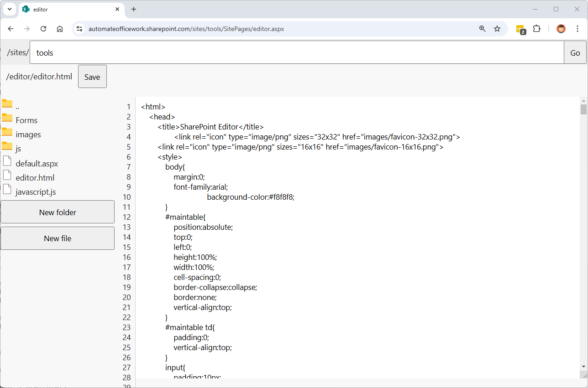Viewport: 588px width, 388px height.
Task: Click the site name field containing tools
Action: (x=297, y=52)
